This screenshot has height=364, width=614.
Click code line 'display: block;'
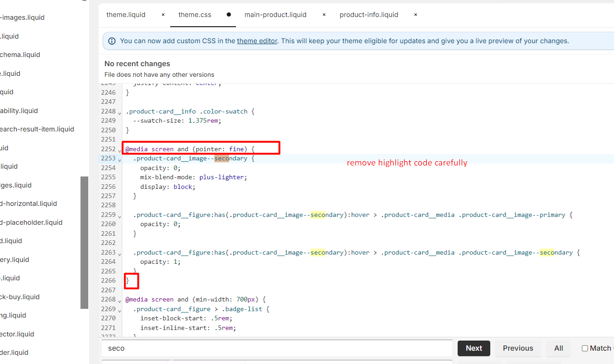coord(168,187)
